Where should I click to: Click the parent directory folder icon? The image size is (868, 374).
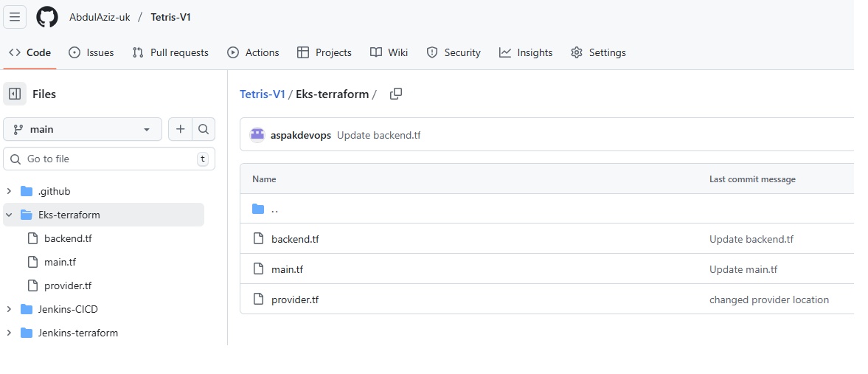click(258, 209)
